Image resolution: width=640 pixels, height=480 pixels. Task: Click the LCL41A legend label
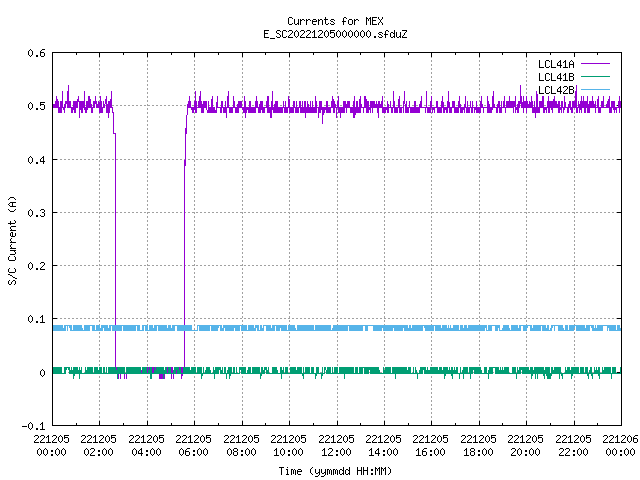coord(556,64)
